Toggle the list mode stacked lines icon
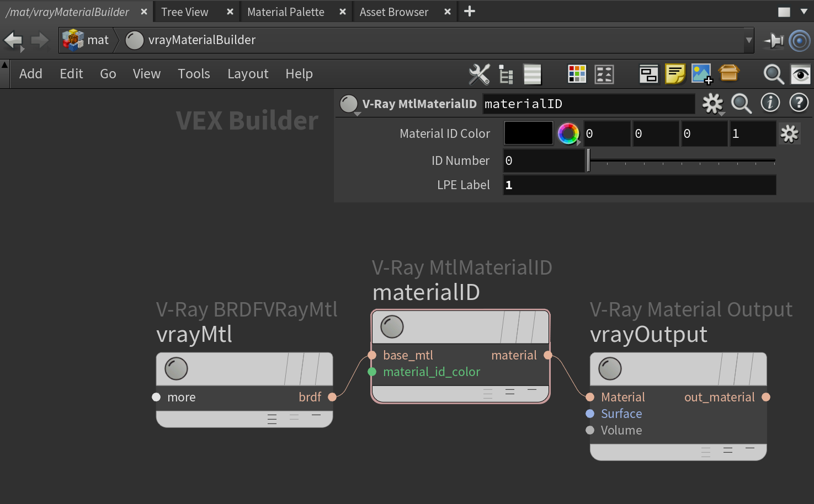The height and width of the screenshot is (504, 814). tap(533, 74)
